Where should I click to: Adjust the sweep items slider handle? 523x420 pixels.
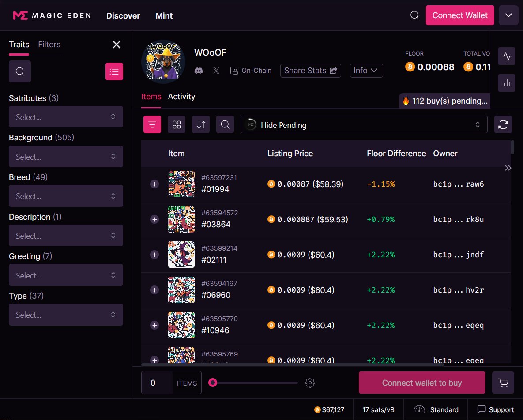point(213,382)
